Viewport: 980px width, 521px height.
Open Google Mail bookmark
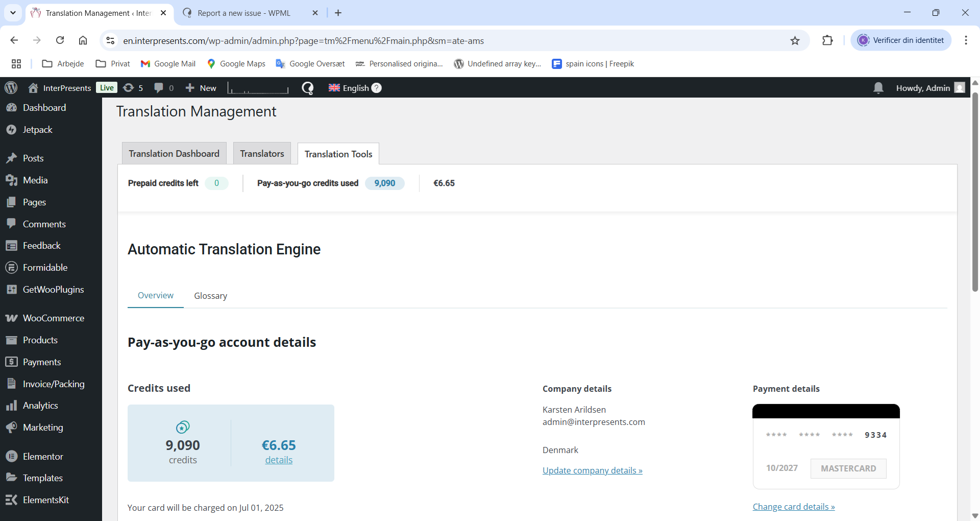[x=168, y=64]
